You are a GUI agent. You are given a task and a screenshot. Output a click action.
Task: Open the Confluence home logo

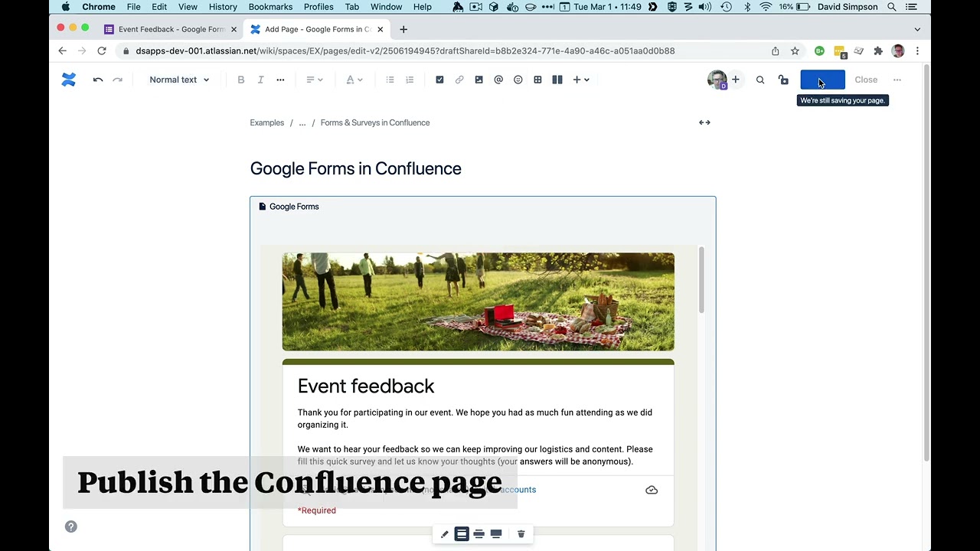pos(69,80)
